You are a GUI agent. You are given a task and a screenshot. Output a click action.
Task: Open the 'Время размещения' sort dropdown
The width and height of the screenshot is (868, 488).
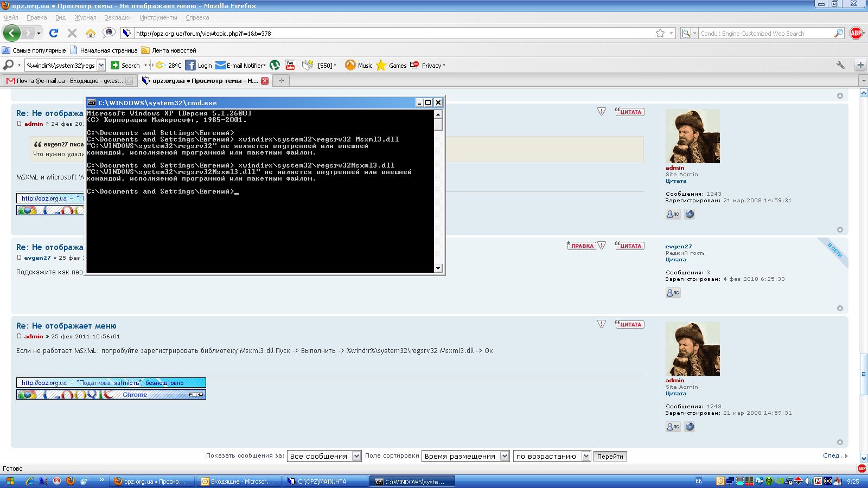465,456
